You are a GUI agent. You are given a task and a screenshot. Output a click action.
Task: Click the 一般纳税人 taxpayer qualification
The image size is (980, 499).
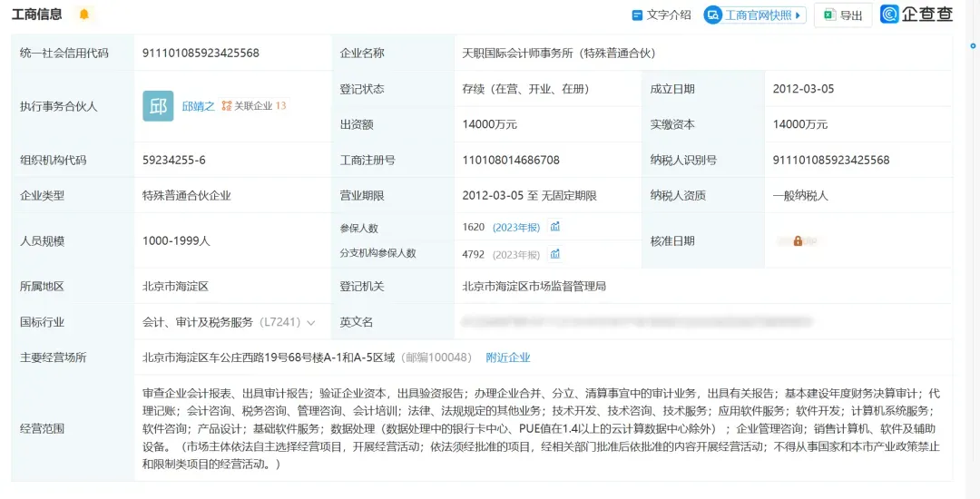[800, 195]
